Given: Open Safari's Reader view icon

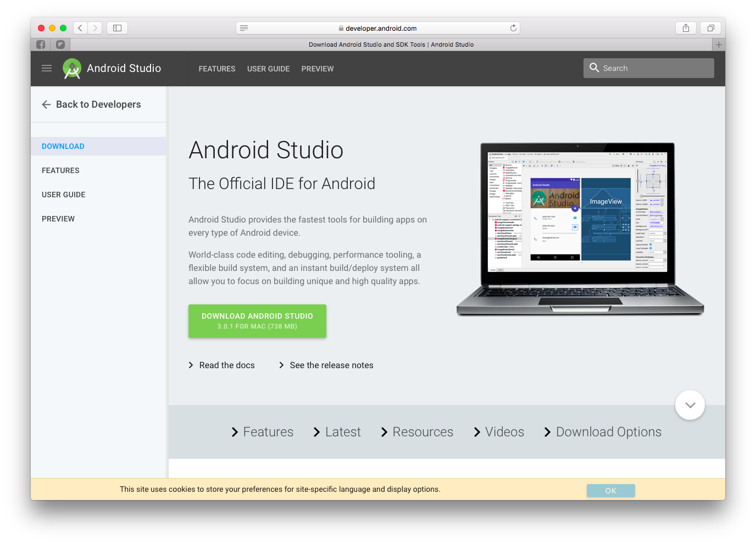Looking at the screenshot, I should 244,28.
